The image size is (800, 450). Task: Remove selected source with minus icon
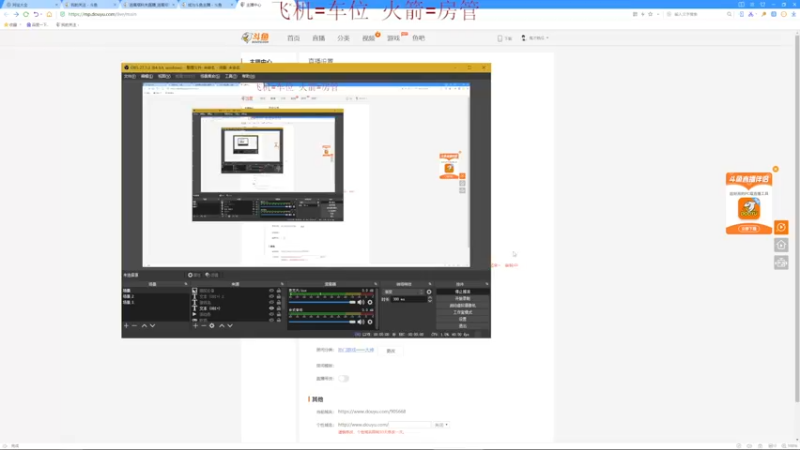pyautogui.click(x=204, y=326)
